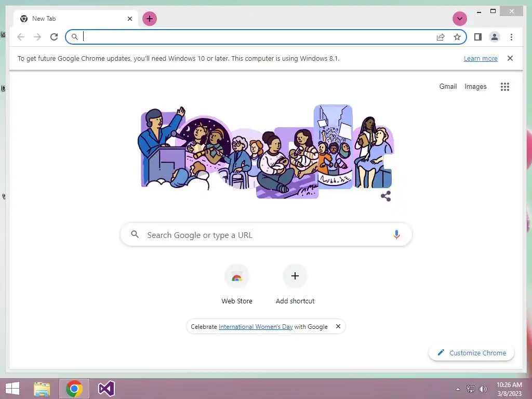
Task: Open the network status tray icon
Action: 471,389
